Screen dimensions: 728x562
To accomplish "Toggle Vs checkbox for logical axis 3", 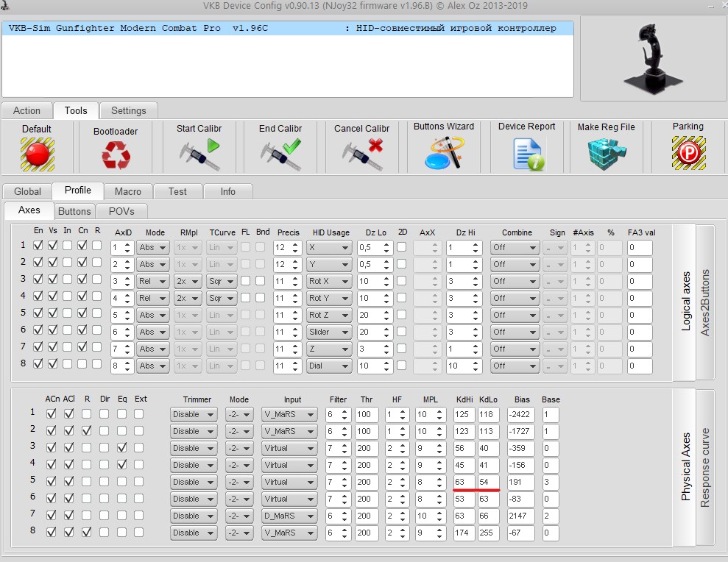I will (53, 280).
